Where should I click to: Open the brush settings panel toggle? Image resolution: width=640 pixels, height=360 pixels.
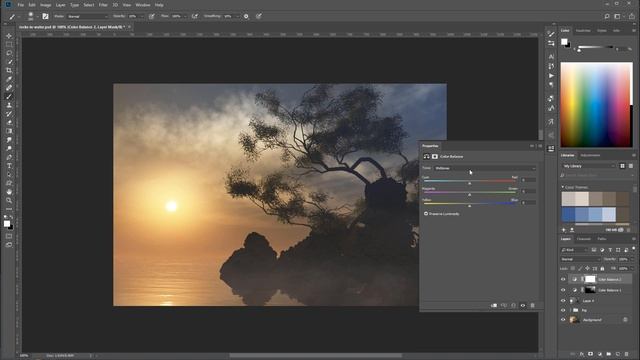coord(45,16)
